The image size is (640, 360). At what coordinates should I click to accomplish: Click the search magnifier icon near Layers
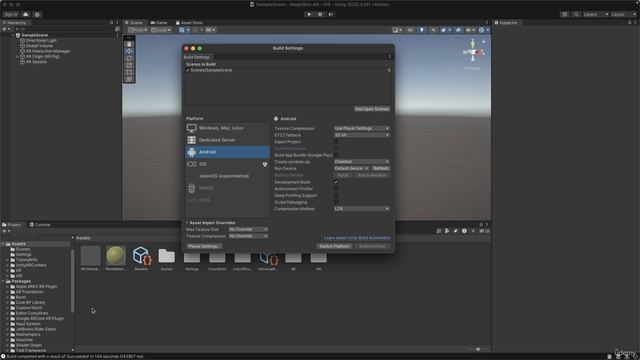[576, 14]
